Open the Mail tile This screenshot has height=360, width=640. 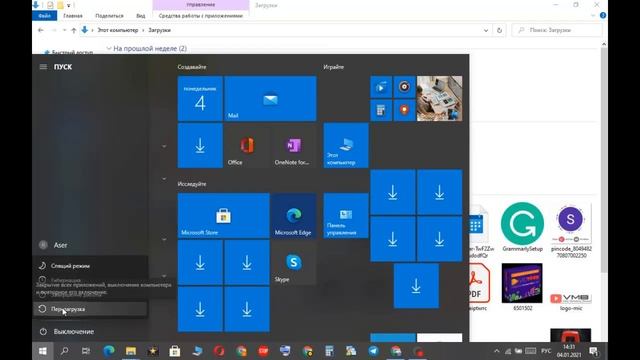[270, 98]
